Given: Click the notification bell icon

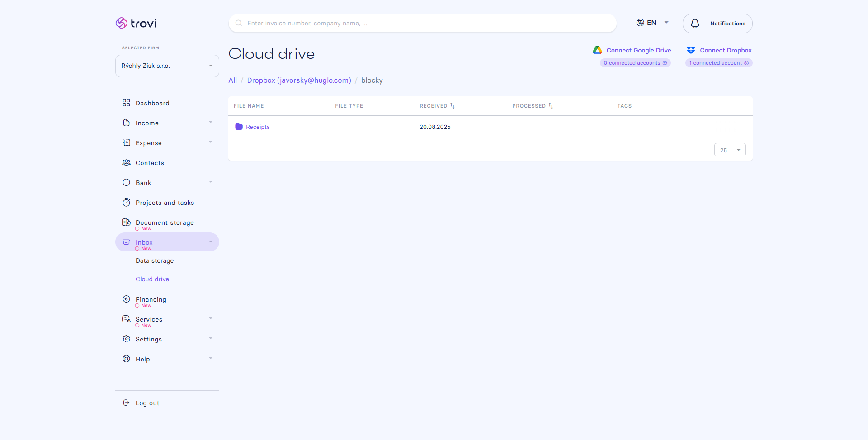Looking at the screenshot, I should click(695, 24).
